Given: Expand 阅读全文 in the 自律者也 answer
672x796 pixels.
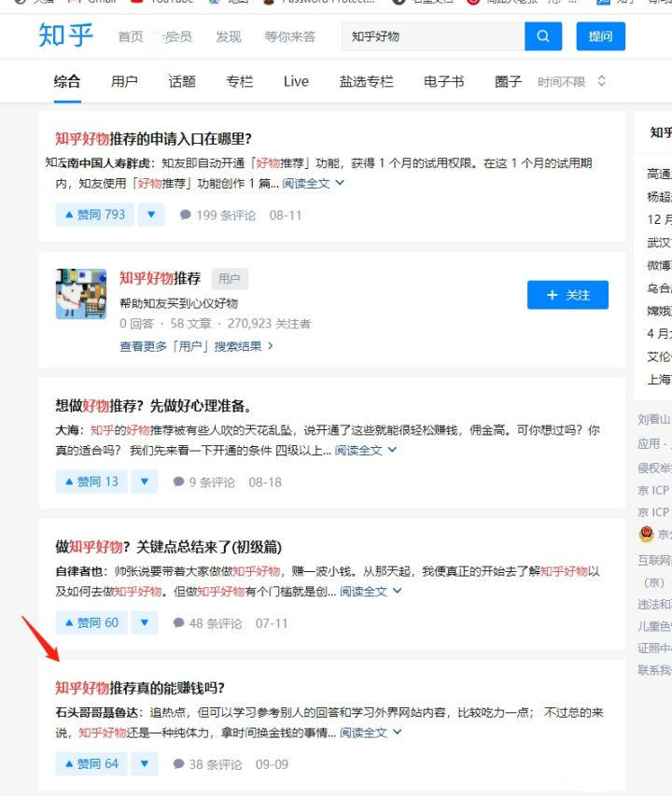Looking at the screenshot, I should [x=371, y=592].
